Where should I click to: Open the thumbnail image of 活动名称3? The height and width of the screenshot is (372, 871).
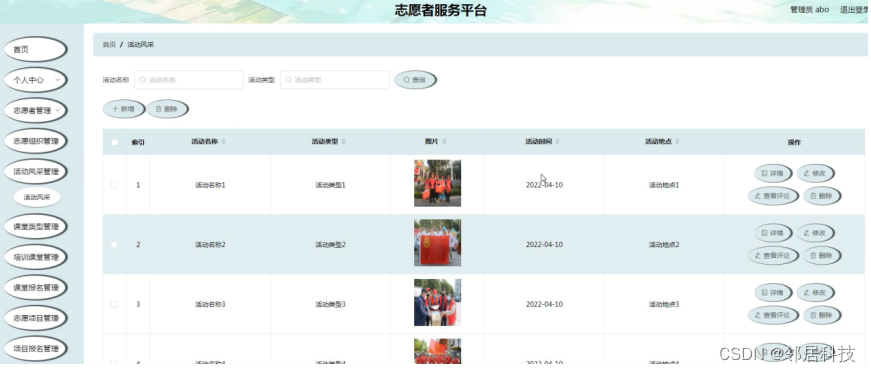(437, 303)
